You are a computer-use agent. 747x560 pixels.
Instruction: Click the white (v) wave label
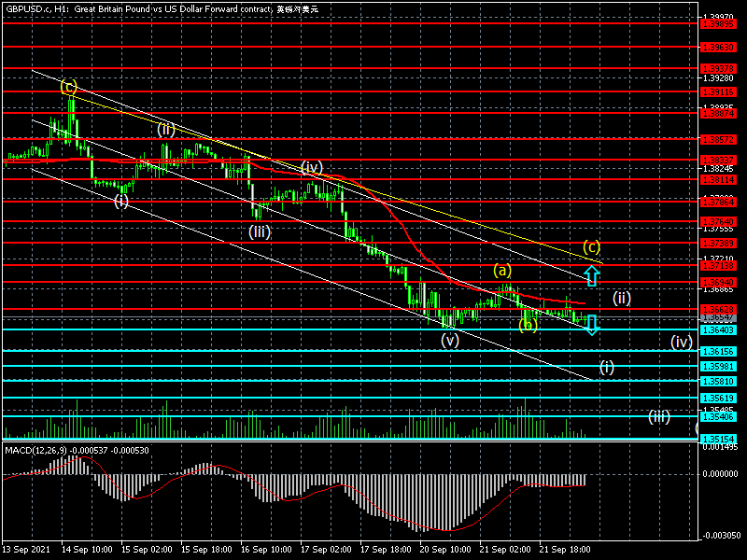click(450, 341)
